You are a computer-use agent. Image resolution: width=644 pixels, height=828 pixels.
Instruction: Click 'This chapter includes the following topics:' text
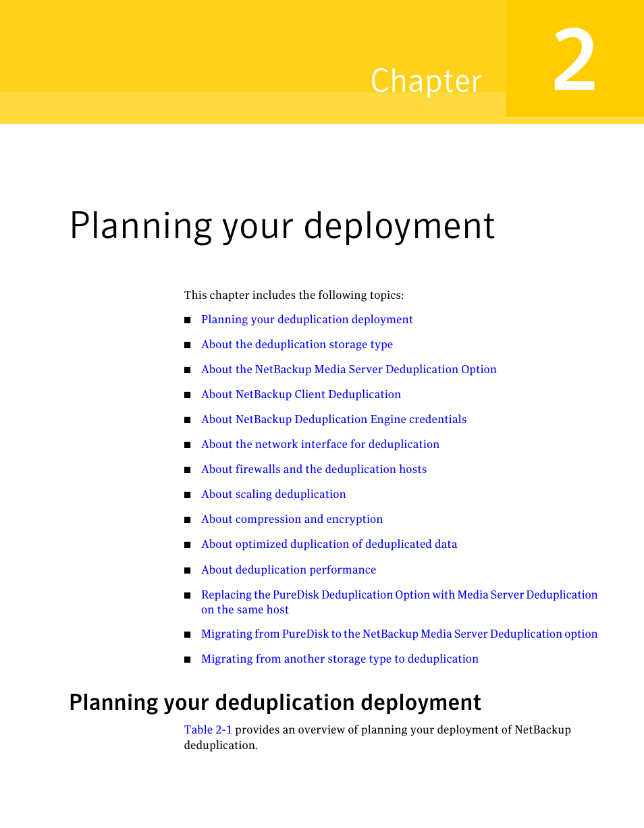294,296
